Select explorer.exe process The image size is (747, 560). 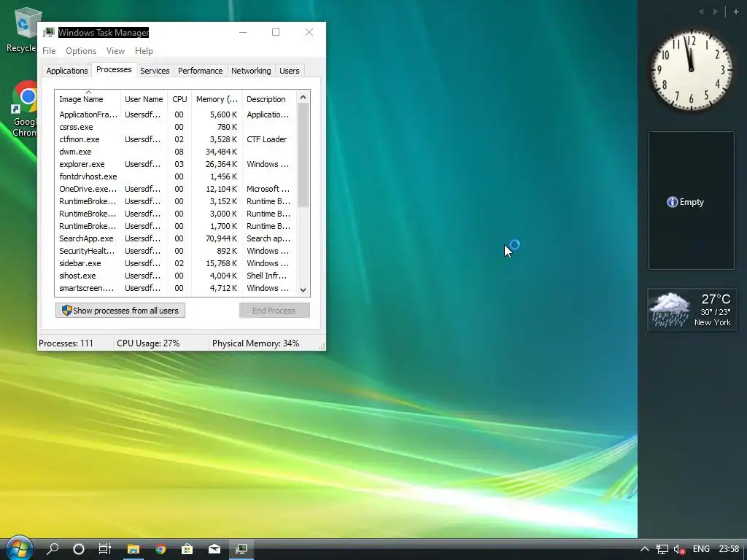[175, 164]
